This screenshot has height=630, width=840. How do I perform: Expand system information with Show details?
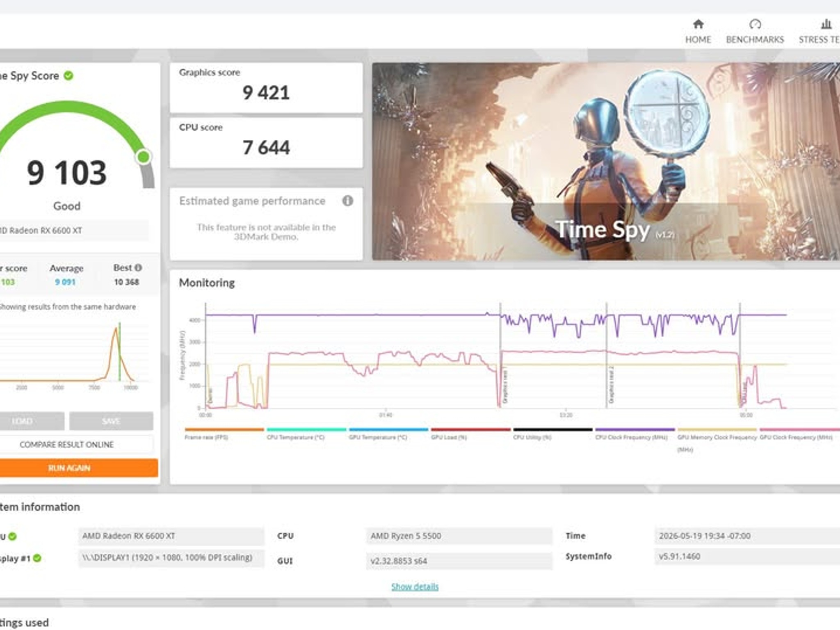click(415, 587)
